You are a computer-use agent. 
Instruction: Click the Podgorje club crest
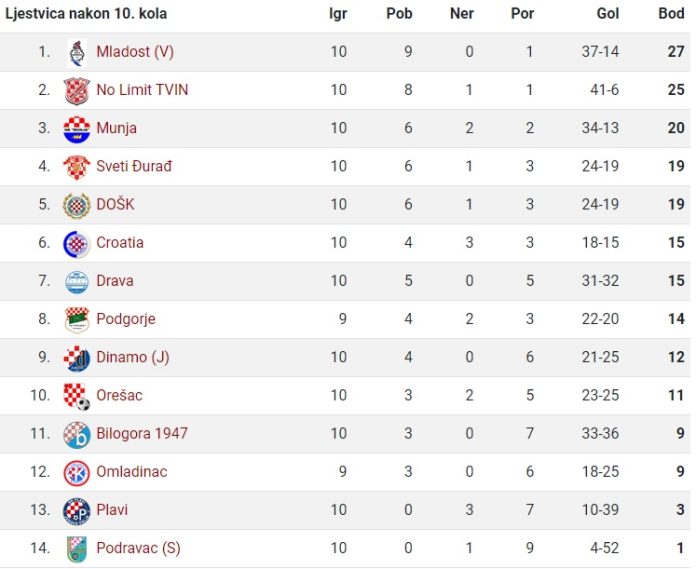click(x=77, y=320)
